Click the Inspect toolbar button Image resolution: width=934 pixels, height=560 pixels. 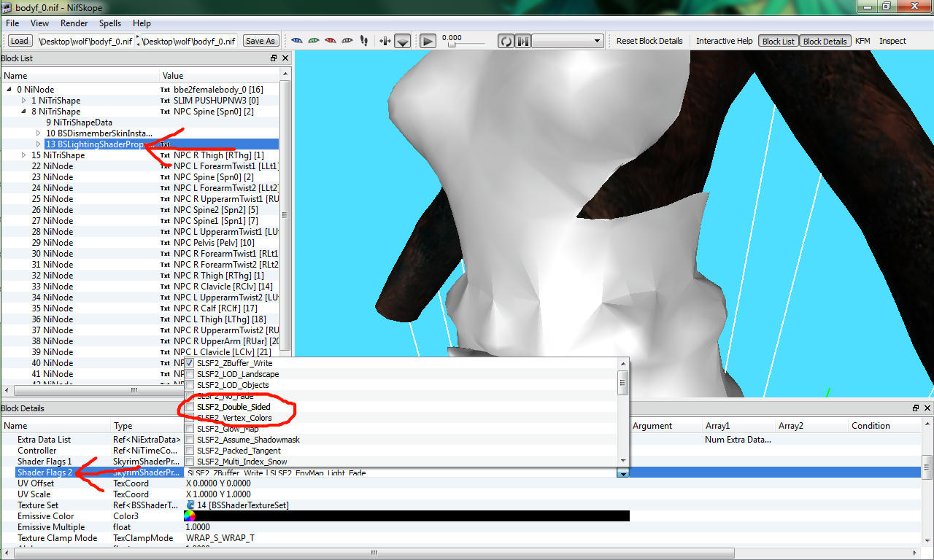[892, 41]
